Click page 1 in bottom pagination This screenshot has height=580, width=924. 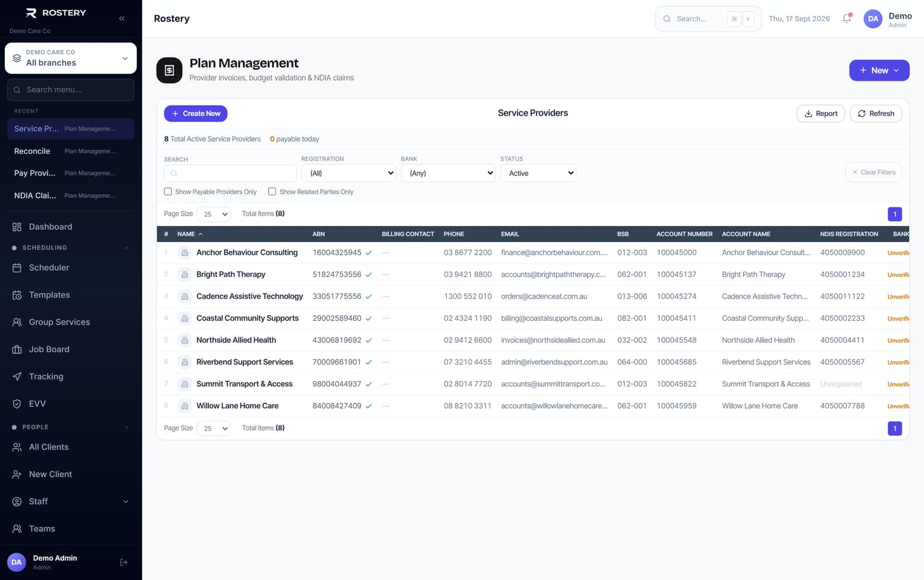click(895, 429)
